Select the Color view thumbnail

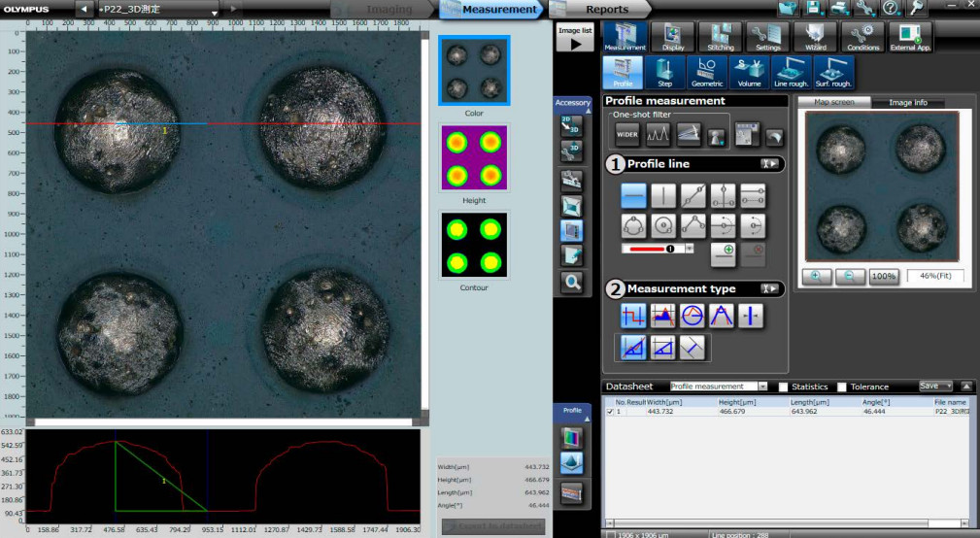click(474, 70)
